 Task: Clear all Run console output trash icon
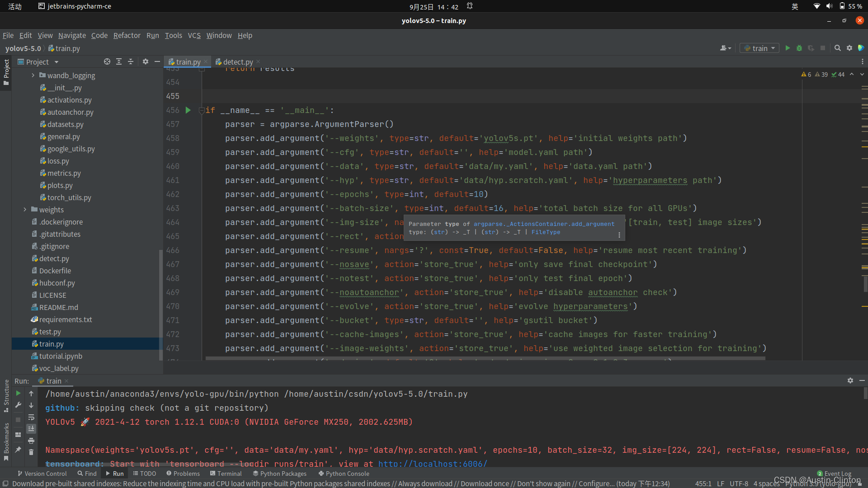click(31, 452)
